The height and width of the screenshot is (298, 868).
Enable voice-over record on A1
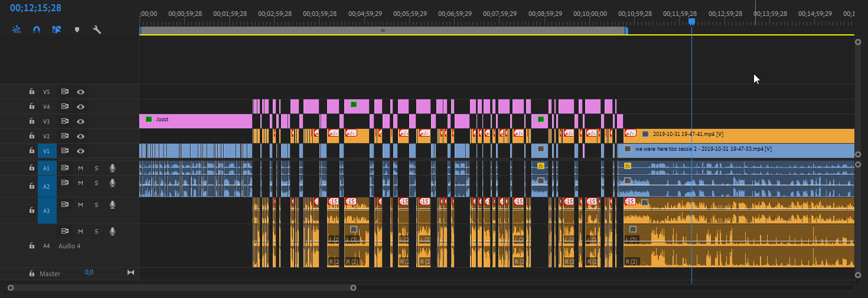point(112,168)
